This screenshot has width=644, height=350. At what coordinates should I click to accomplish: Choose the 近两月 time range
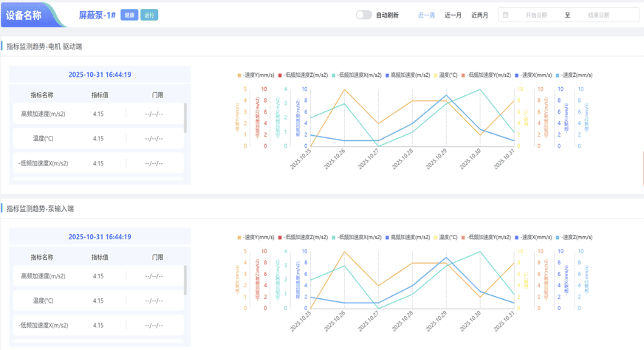coord(479,15)
